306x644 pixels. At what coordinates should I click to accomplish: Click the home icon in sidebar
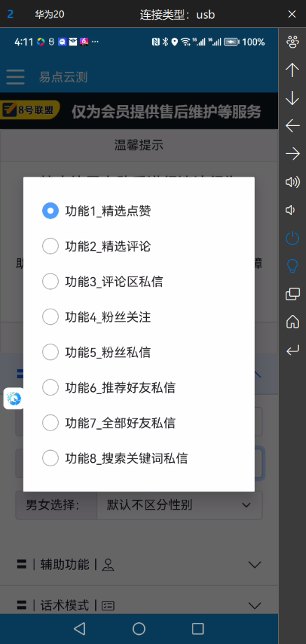click(293, 322)
